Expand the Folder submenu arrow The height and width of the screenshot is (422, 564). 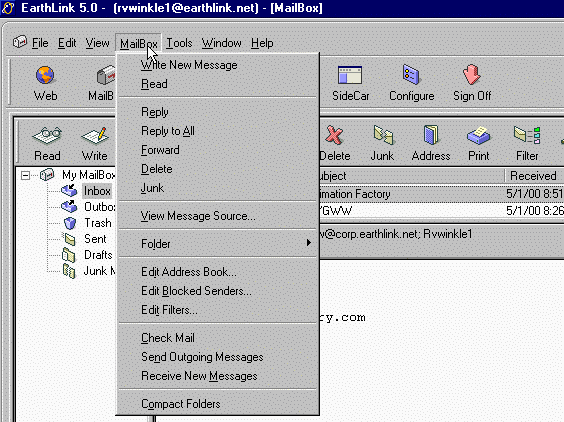309,243
